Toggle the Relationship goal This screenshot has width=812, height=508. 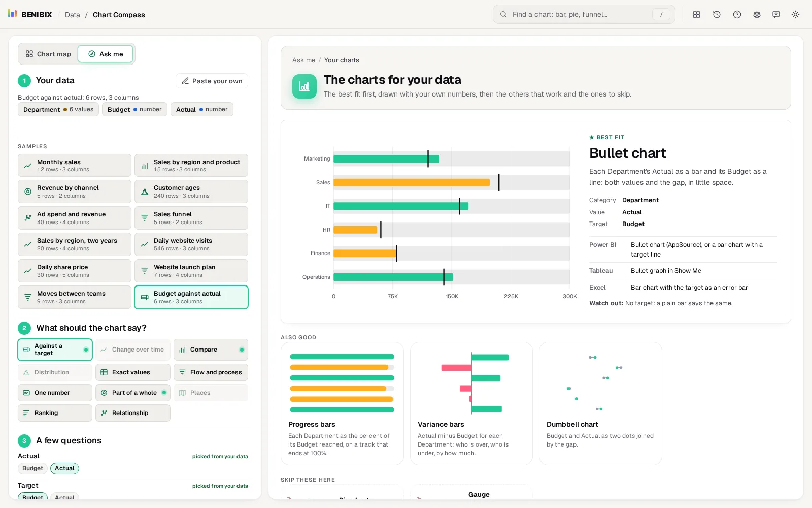pyautogui.click(x=133, y=413)
